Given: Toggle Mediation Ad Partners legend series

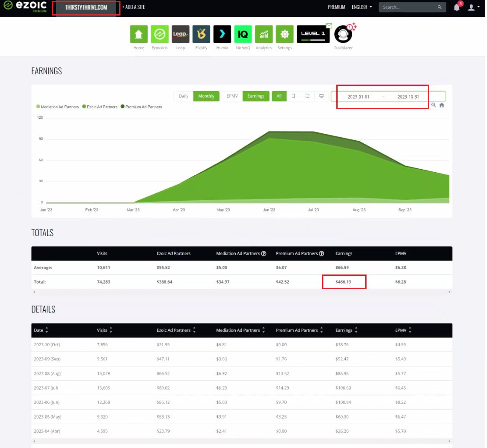Looking at the screenshot, I should tap(57, 107).
